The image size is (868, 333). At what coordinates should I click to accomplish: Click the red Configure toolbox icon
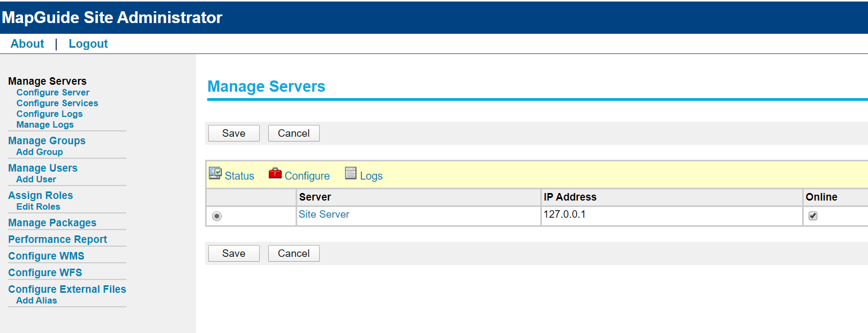tap(275, 173)
